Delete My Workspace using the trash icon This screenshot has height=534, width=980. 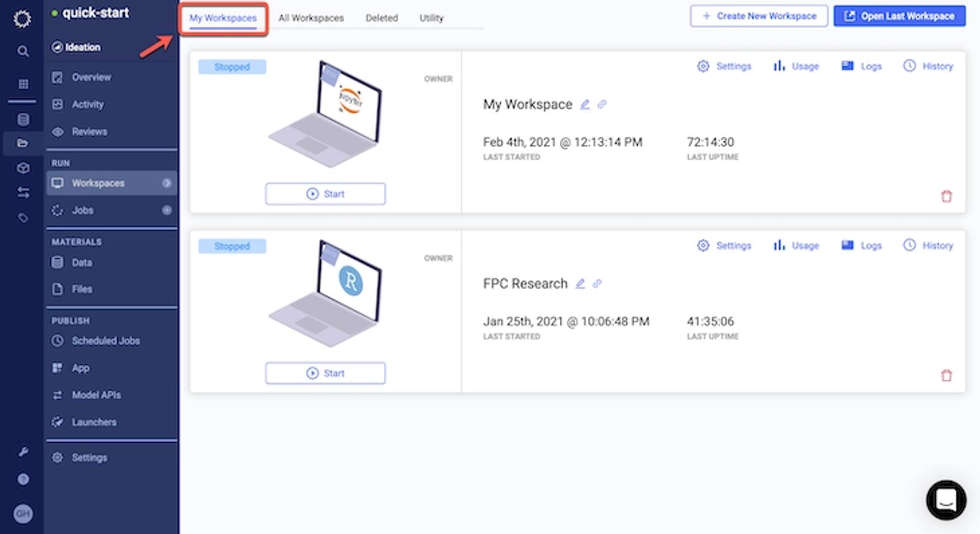[x=946, y=196]
